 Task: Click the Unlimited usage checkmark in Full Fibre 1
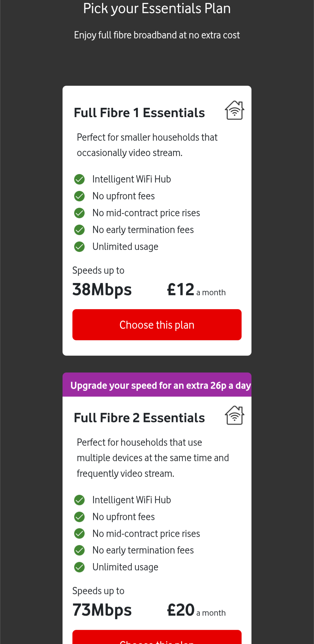[79, 247]
